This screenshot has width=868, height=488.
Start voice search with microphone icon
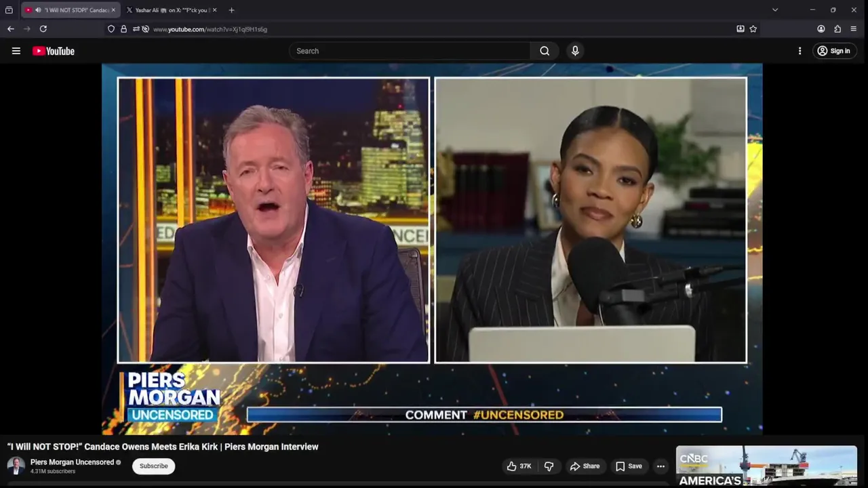575,51
